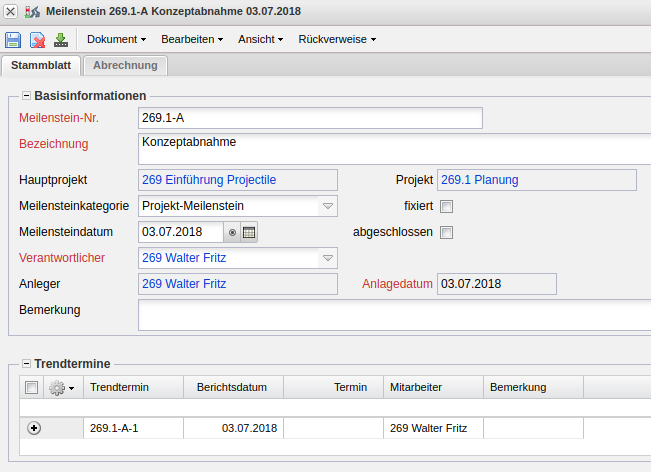This screenshot has width=651, height=472.
Task: Open the calendar picker for Meilensteindatum
Action: [249, 232]
